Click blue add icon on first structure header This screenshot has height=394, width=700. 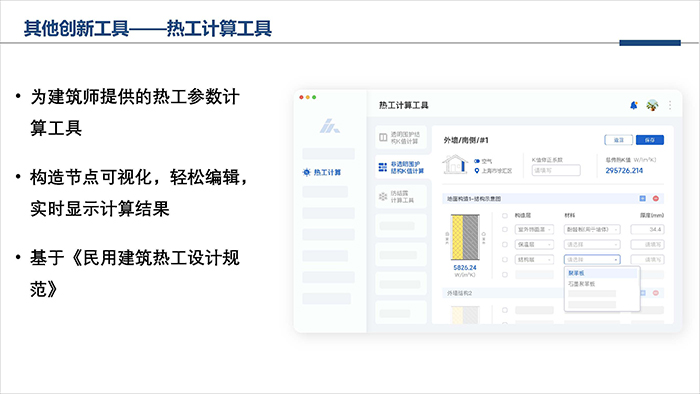pos(642,199)
